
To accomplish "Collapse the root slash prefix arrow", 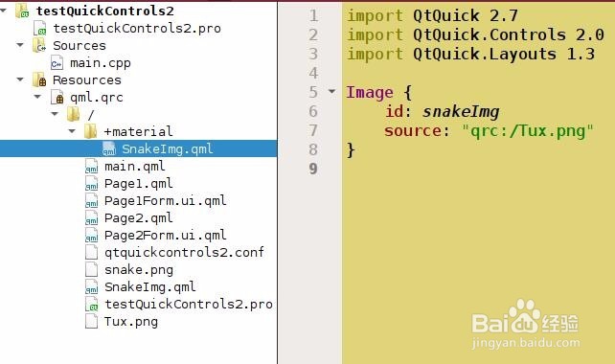I will point(55,114).
